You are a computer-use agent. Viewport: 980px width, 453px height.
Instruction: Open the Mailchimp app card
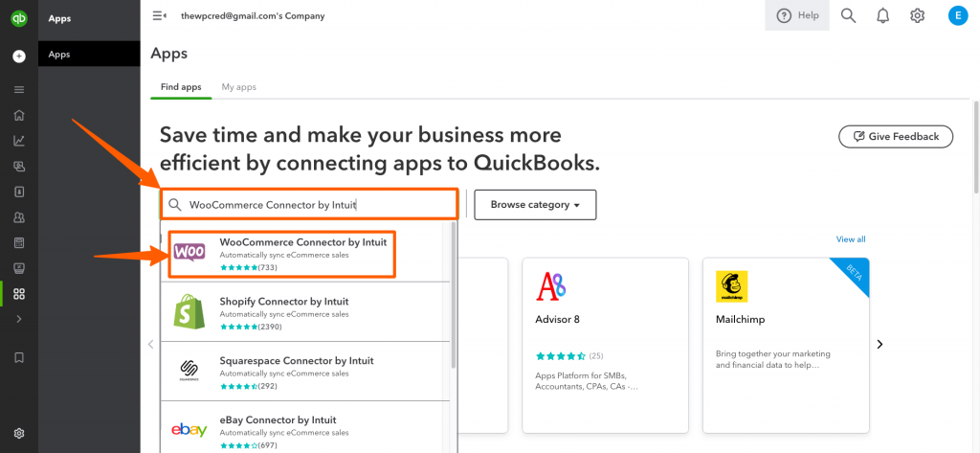(786, 345)
